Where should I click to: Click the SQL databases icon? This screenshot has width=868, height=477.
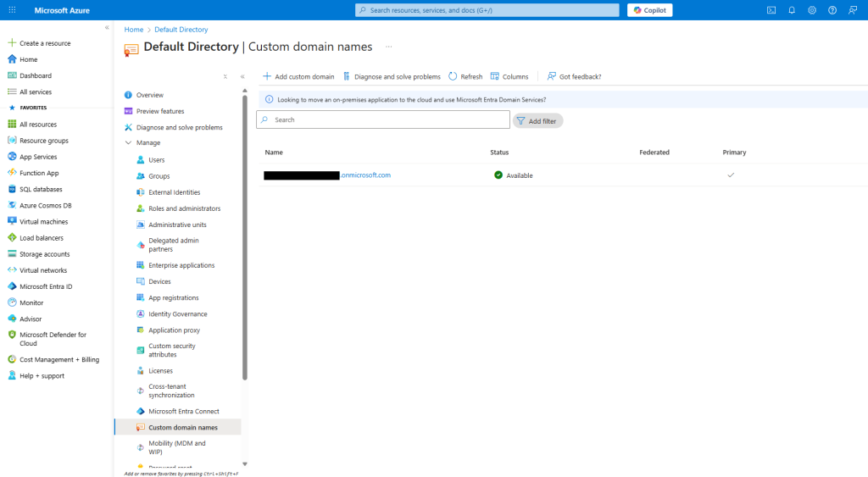[x=12, y=189]
